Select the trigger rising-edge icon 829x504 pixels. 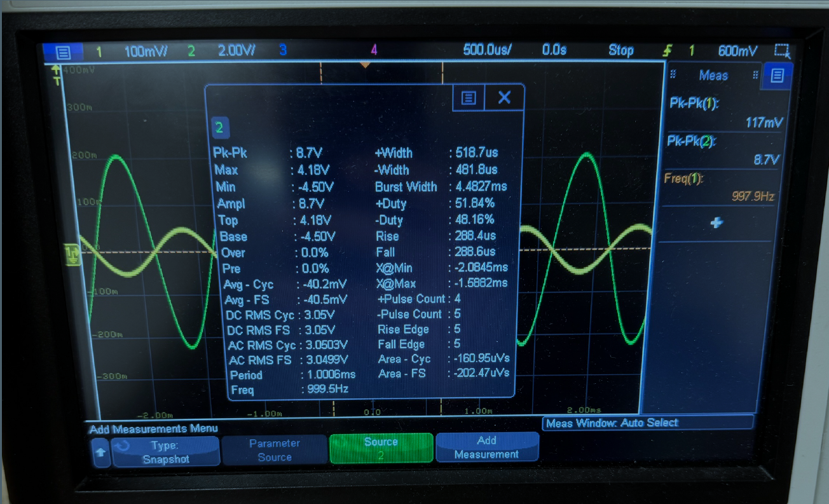pos(667,51)
